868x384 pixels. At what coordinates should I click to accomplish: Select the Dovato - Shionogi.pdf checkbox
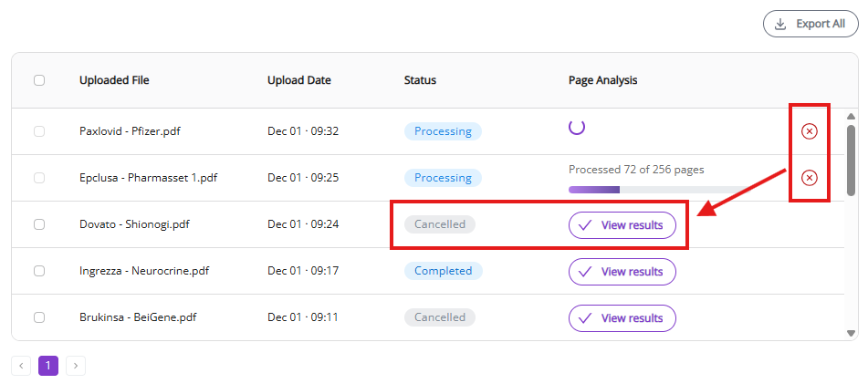click(39, 224)
